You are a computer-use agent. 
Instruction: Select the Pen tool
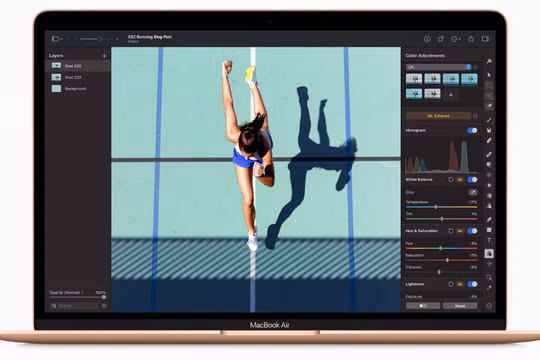pyautogui.click(x=489, y=219)
